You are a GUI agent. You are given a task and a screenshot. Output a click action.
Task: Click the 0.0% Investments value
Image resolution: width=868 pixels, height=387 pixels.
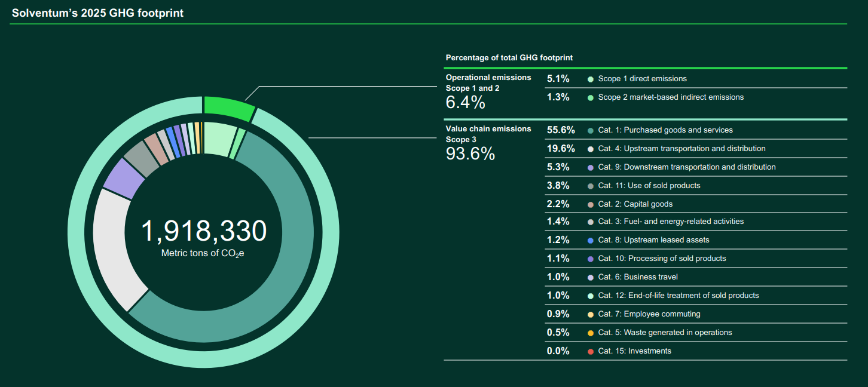[x=558, y=351]
